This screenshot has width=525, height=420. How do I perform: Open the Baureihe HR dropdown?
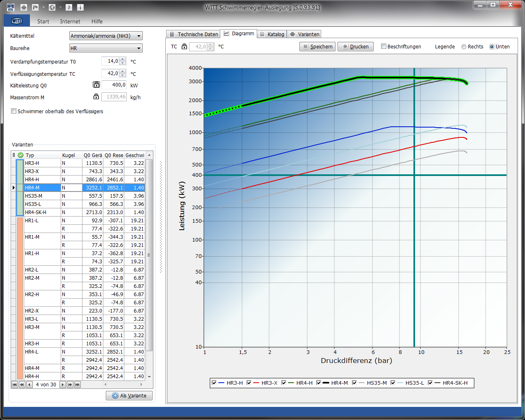point(106,48)
